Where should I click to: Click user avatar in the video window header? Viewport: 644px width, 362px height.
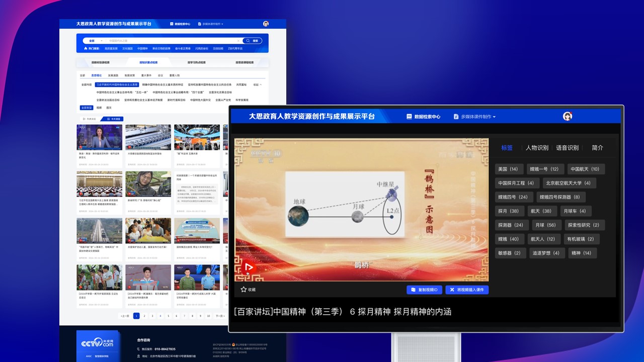pyautogui.click(x=568, y=116)
